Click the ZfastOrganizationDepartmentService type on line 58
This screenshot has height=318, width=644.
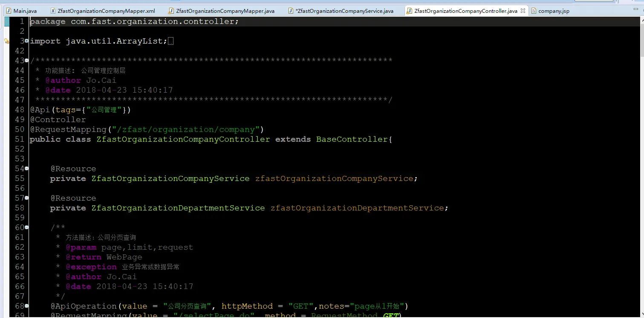point(178,208)
